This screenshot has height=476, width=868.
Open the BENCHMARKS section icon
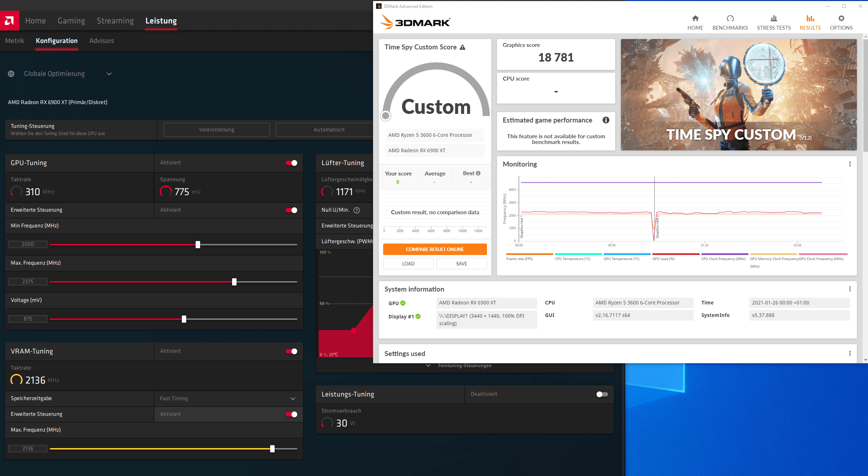point(730,19)
